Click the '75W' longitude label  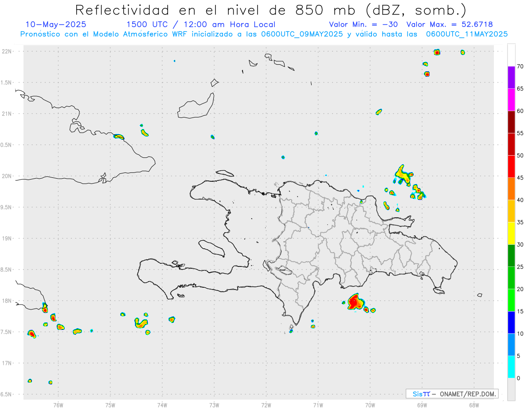point(110,405)
